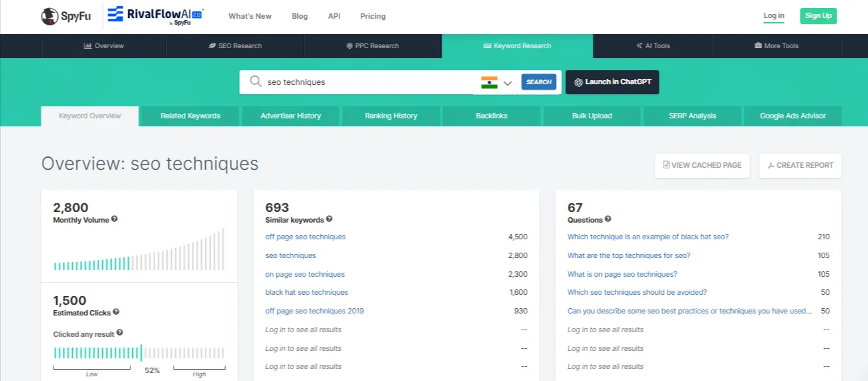
Task: Open the Similar keywords info icon
Action: pos(329,219)
